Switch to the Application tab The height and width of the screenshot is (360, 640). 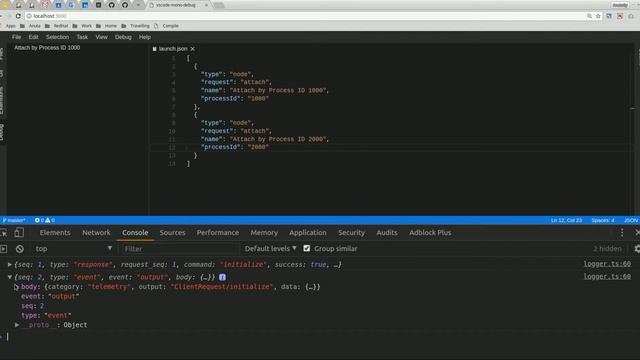pos(308,233)
